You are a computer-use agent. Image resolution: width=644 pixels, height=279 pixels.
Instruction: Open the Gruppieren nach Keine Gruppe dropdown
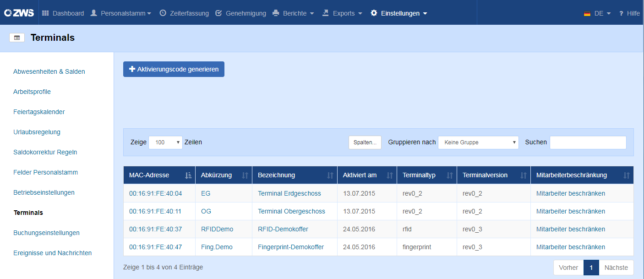pos(478,142)
